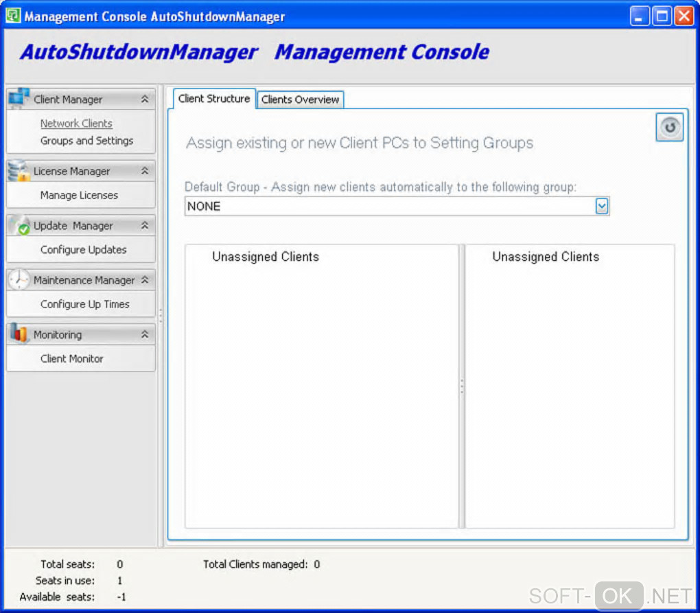
Task: Click the License Manager database icon
Action: 19,170
